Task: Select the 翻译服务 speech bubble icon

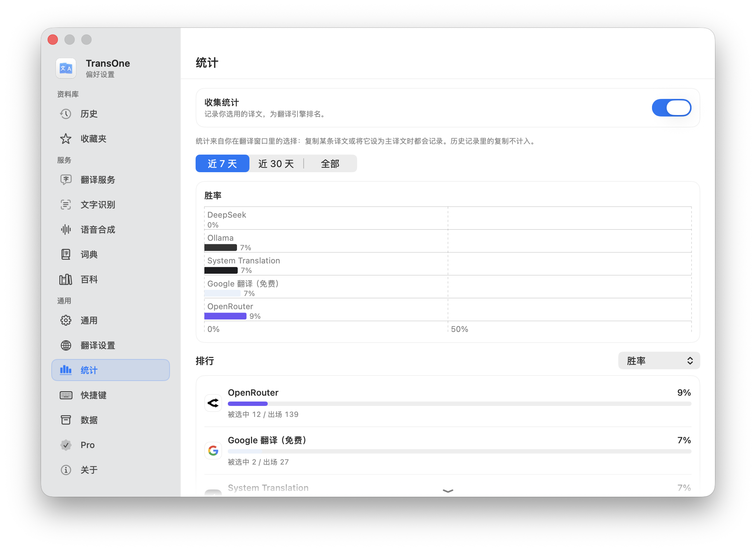Action: 66,180
